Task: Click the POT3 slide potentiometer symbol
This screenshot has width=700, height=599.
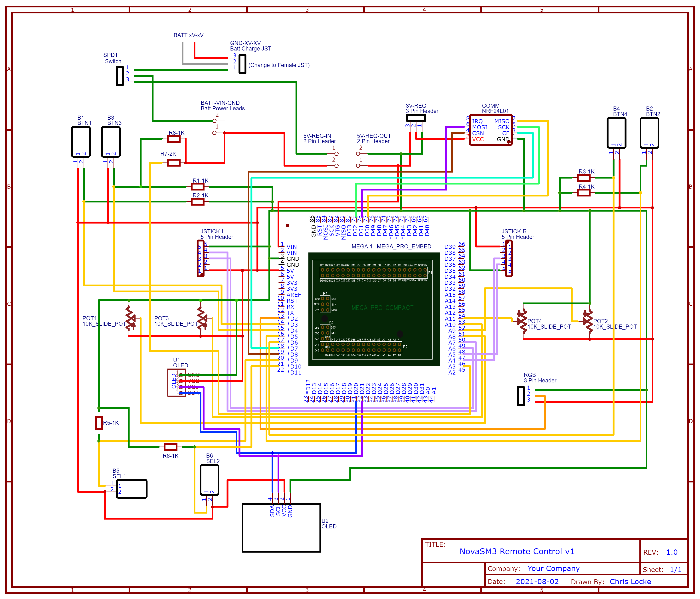Action: click(x=202, y=318)
